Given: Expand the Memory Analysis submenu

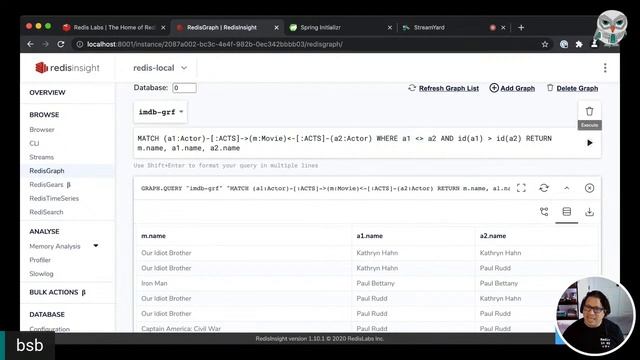Looking at the screenshot, I should point(96,246).
